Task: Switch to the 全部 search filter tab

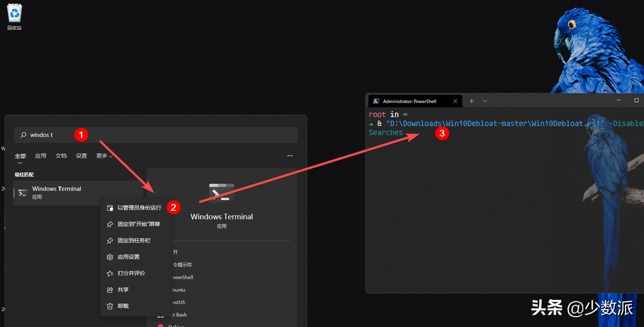Action: tap(20, 156)
